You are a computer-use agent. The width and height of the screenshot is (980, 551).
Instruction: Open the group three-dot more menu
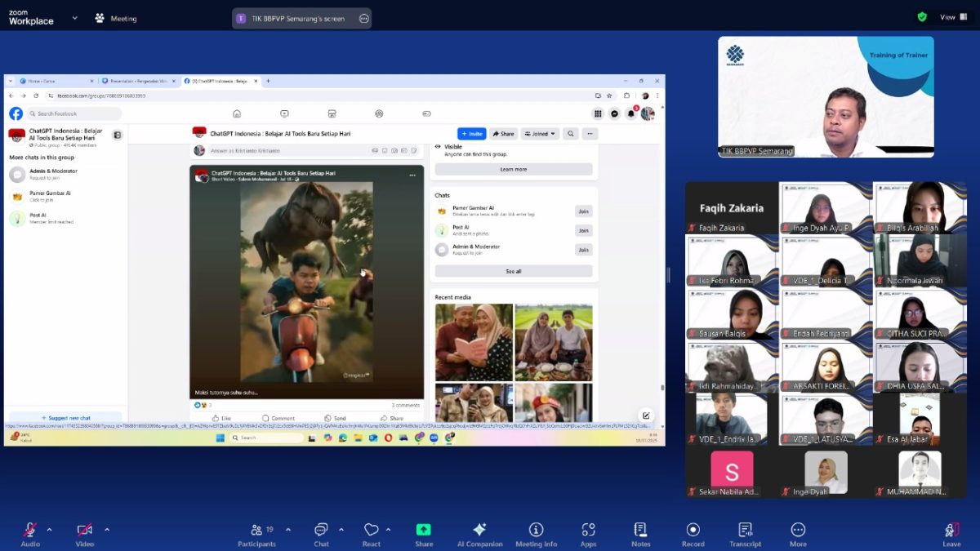point(590,134)
